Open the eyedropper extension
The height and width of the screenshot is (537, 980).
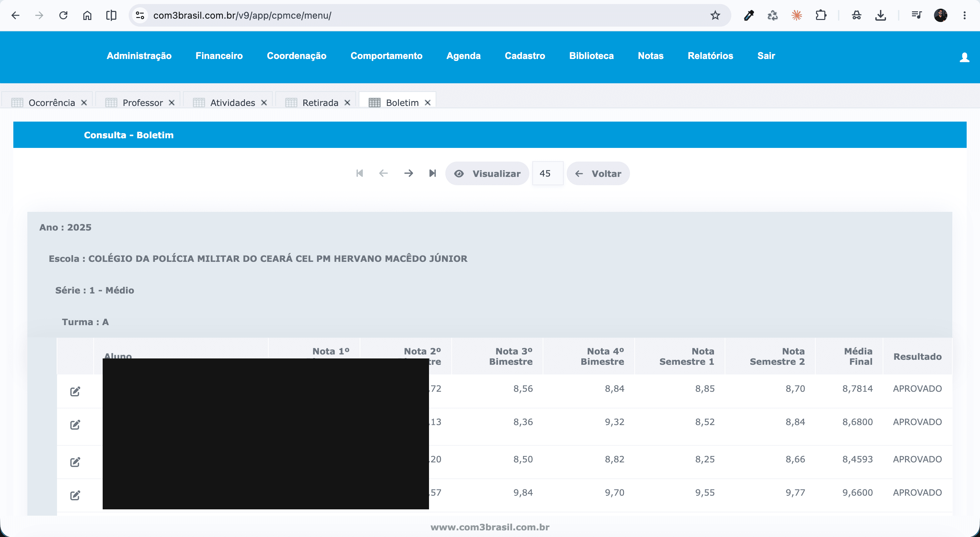coord(749,15)
